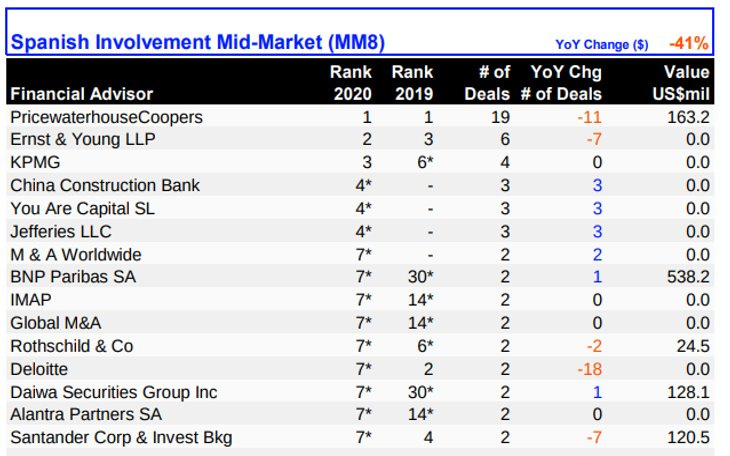Image resolution: width=730 pixels, height=456 pixels.
Task: Select Daiwa Securities Group Inc name
Action: [114, 392]
